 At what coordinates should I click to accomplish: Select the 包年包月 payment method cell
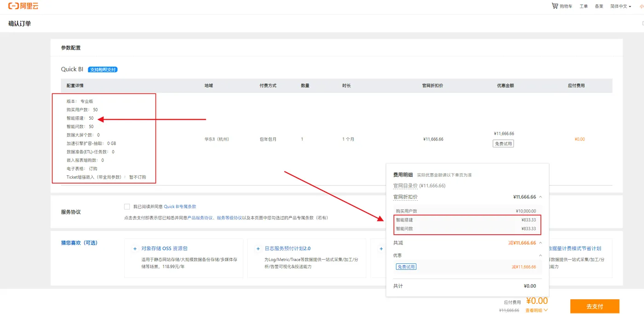267,139
